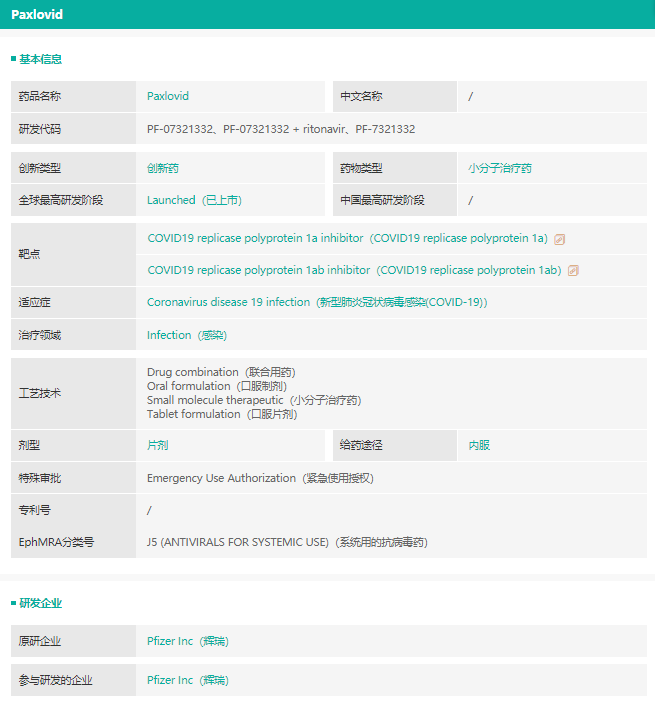Click the 内服 administration route link
Viewport: 655px width, 702px height.
point(479,445)
